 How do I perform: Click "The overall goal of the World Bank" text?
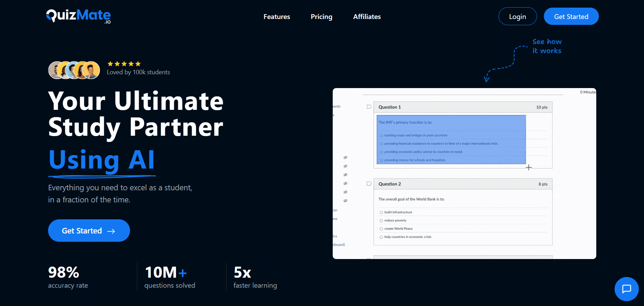click(x=411, y=199)
